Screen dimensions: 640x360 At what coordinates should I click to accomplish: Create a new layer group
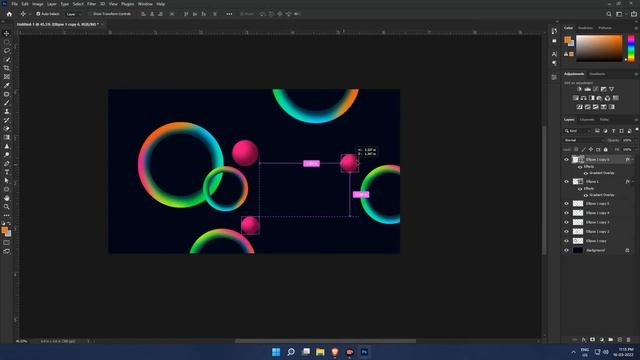pos(611,340)
